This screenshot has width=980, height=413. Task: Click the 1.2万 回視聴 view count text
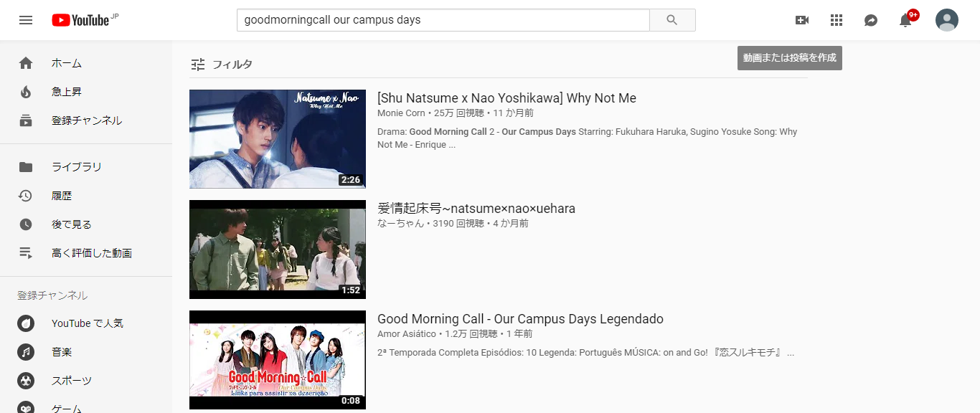click(x=471, y=334)
